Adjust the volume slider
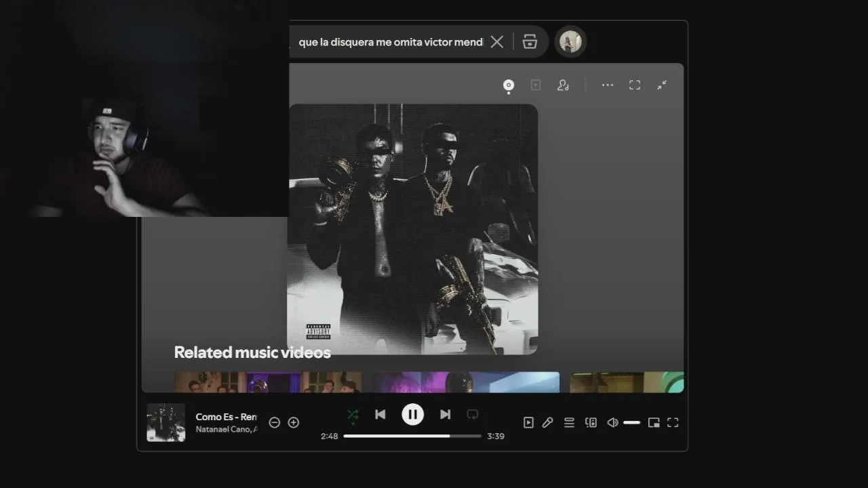Screen dimensions: 868x488 632,422
